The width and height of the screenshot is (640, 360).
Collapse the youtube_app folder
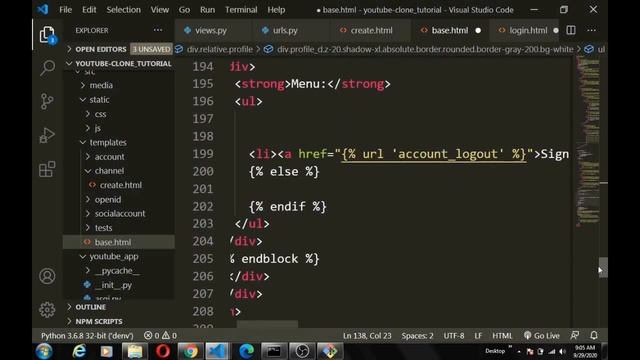point(113,256)
